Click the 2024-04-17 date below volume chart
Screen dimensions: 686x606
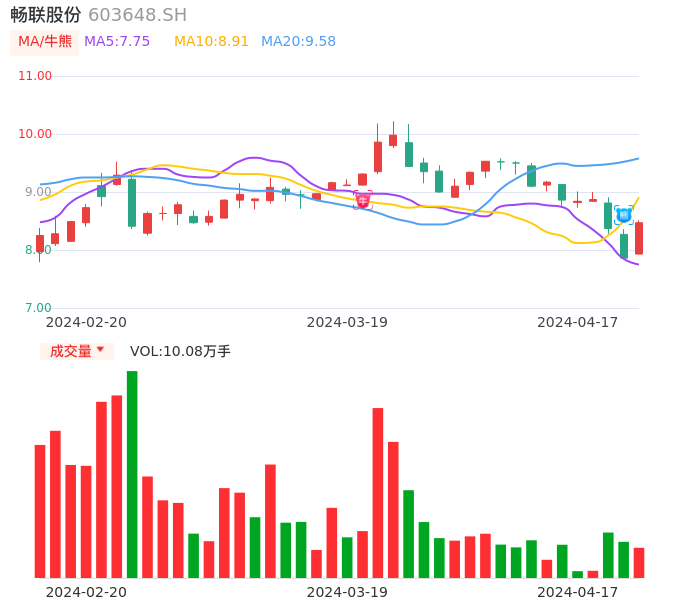click(578, 592)
